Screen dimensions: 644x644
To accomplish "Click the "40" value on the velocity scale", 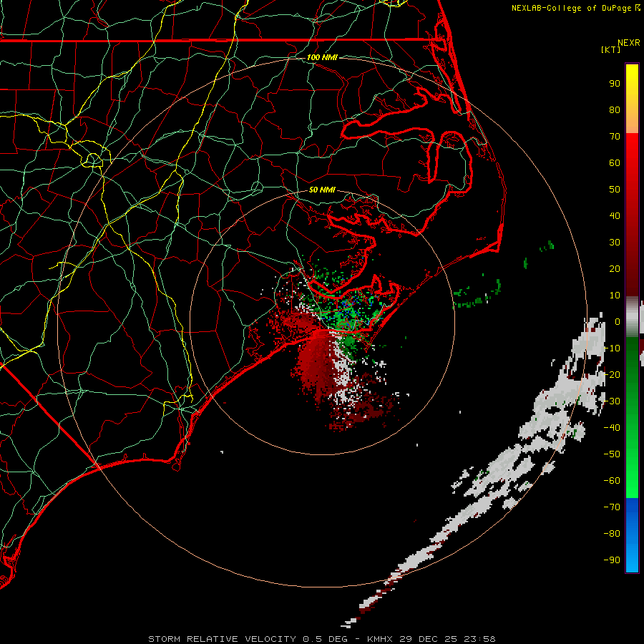I will click(615, 215).
